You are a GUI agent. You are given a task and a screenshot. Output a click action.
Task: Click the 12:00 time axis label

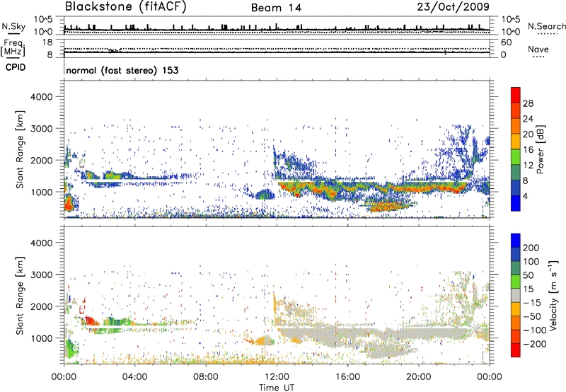pos(277,377)
